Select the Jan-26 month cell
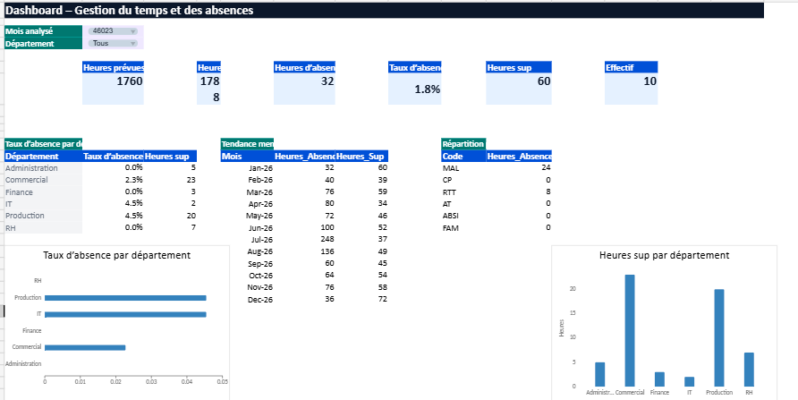Image resolution: width=798 pixels, height=400 pixels. click(247, 168)
